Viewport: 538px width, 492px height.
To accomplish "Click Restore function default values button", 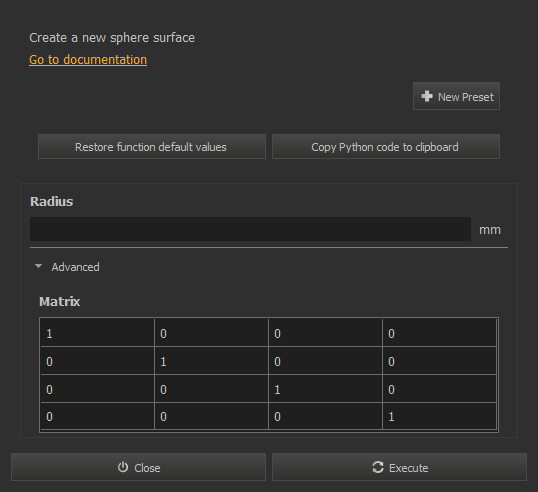I will (x=152, y=147).
